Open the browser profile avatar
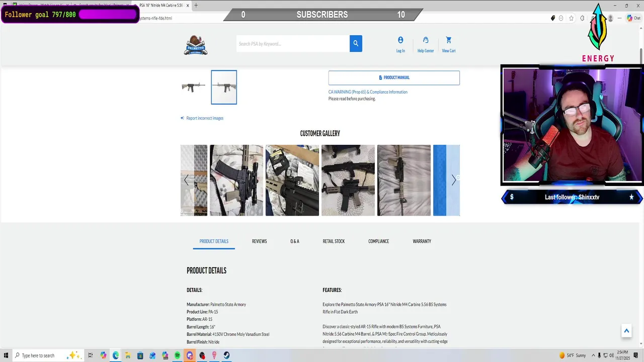Screen dimensions: 644x362 pyautogui.click(x=611, y=18)
